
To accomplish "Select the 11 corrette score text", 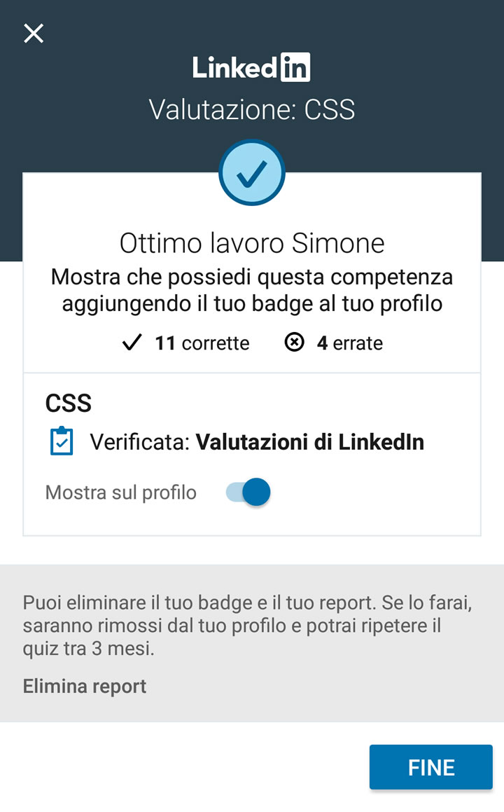I will coord(202,343).
